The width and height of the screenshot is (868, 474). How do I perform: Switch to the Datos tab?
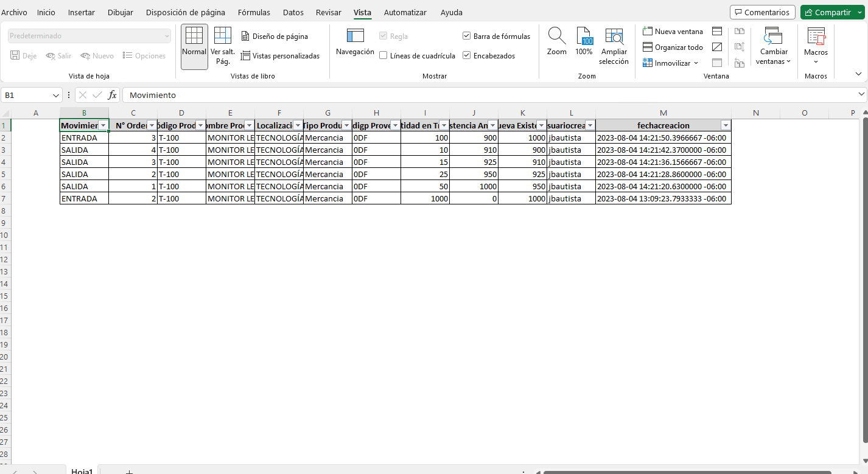[x=293, y=12]
